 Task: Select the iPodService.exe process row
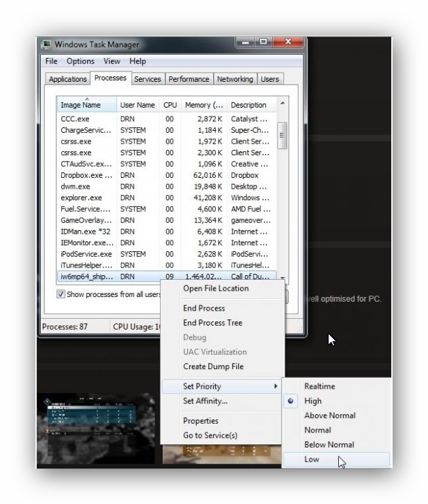point(166,254)
